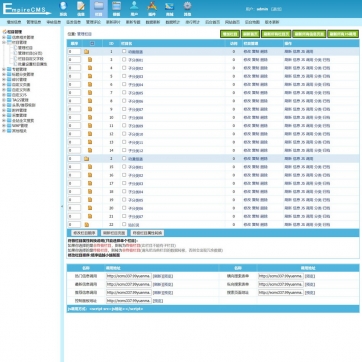
Task: Expand the 采集管理 tree node
Action: coord(4,115)
